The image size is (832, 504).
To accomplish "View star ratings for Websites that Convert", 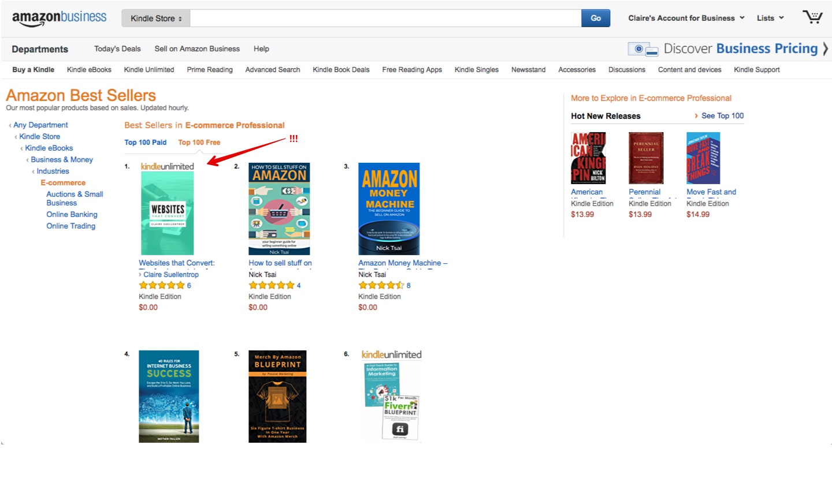I will click(x=162, y=285).
